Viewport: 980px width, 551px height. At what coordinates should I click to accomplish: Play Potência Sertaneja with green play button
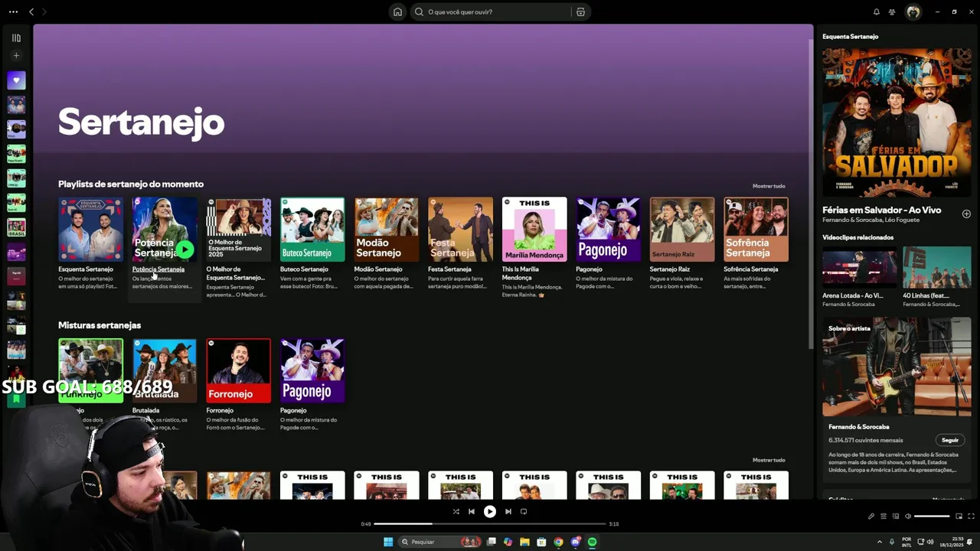pyautogui.click(x=185, y=249)
